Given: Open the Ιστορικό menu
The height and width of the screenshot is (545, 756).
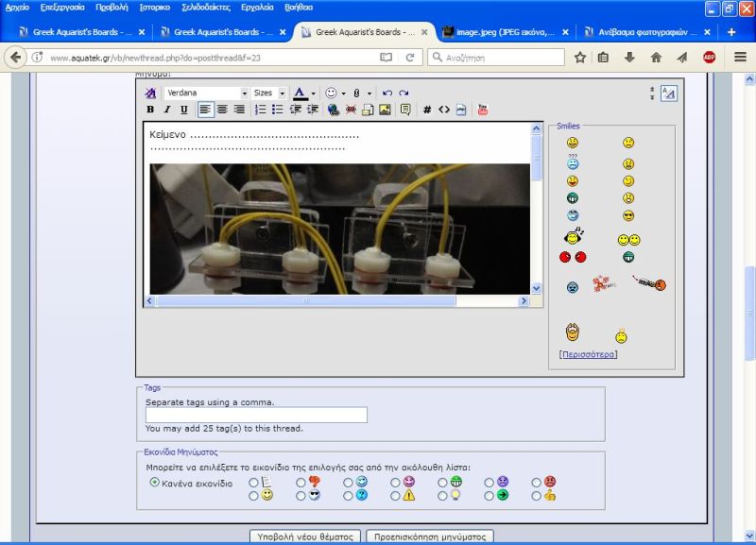Looking at the screenshot, I should [154, 7].
